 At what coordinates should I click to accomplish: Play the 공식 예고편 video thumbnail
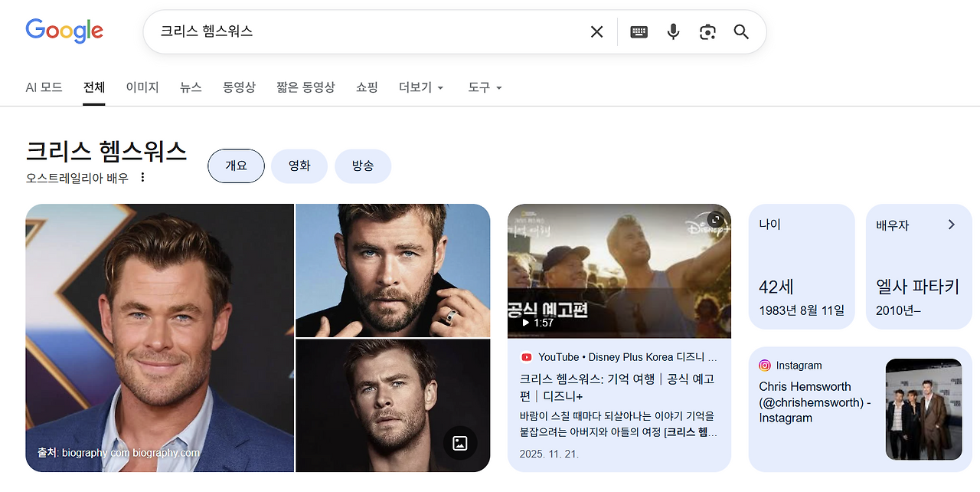(619, 271)
